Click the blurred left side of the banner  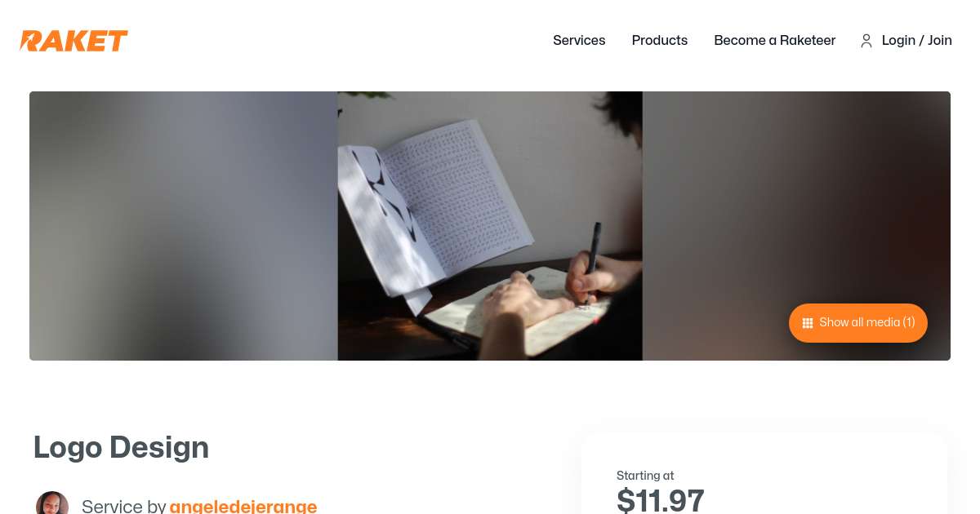184,226
